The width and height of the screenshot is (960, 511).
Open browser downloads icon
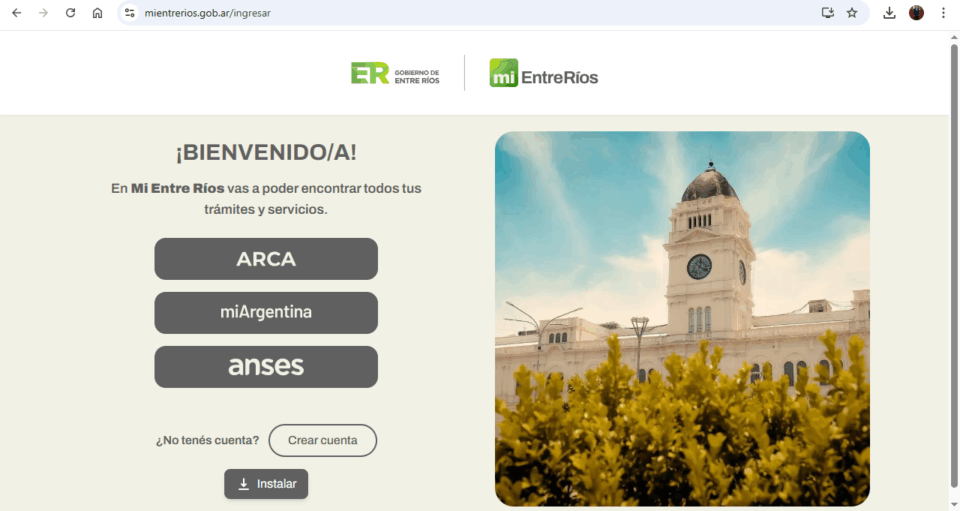[889, 13]
